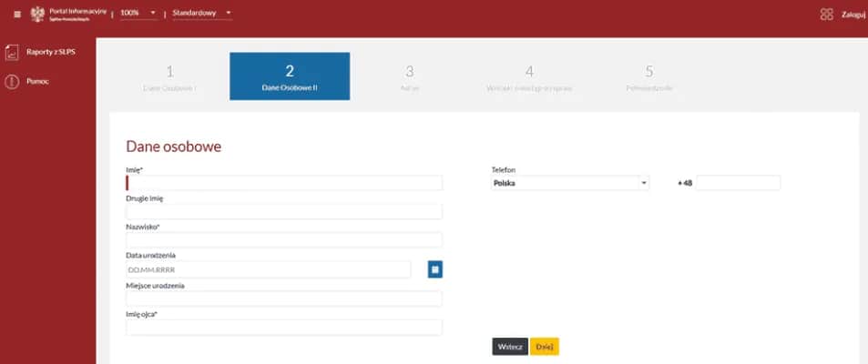This screenshot has height=364, width=868.
Task: Click the Dane osobowe heading
Action: point(174,146)
